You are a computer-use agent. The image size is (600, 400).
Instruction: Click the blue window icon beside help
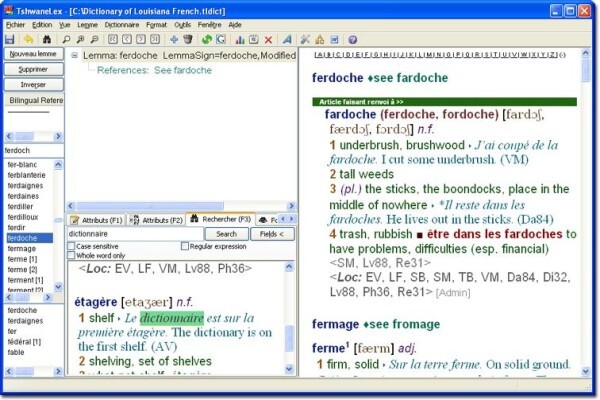(x=334, y=39)
